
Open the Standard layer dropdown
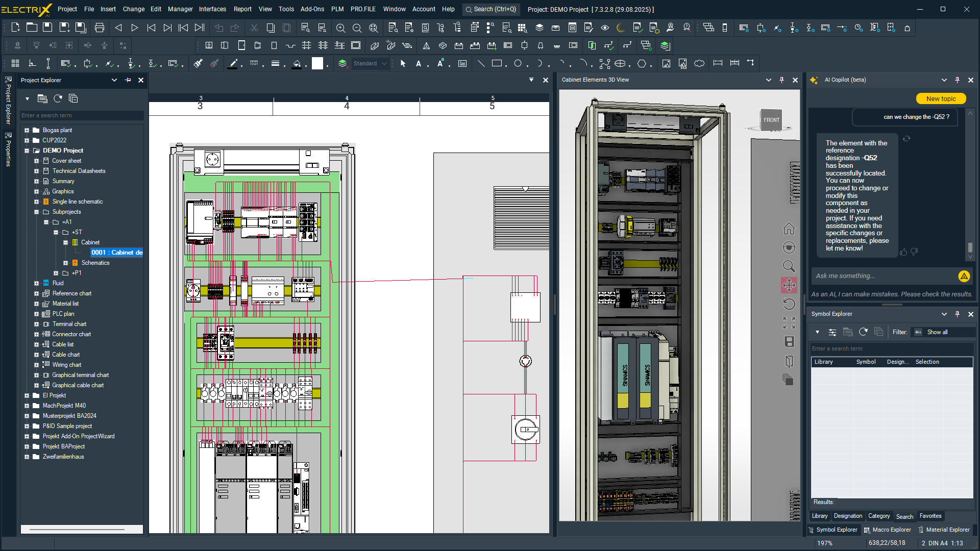[384, 64]
